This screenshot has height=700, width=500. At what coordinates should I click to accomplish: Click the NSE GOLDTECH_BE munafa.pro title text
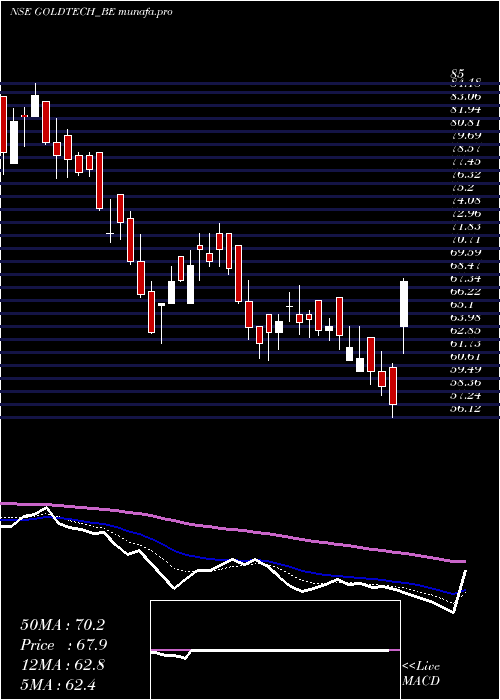91,12
